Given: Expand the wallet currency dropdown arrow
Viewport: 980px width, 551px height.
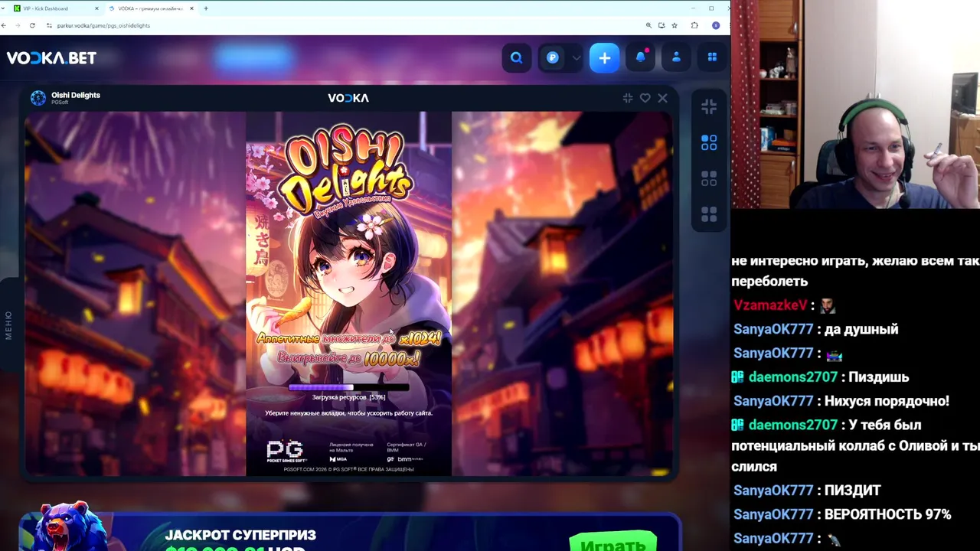Looking at the screenshot, I should point(577,58).
